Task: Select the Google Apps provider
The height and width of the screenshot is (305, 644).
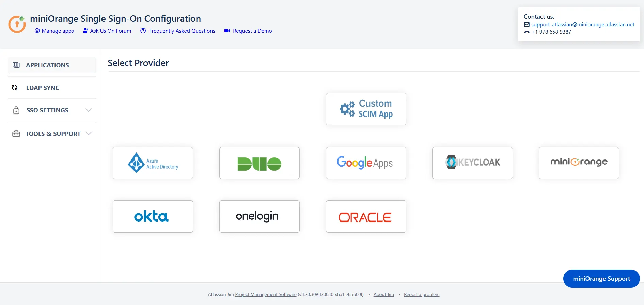Action: (x=366, y=163)
